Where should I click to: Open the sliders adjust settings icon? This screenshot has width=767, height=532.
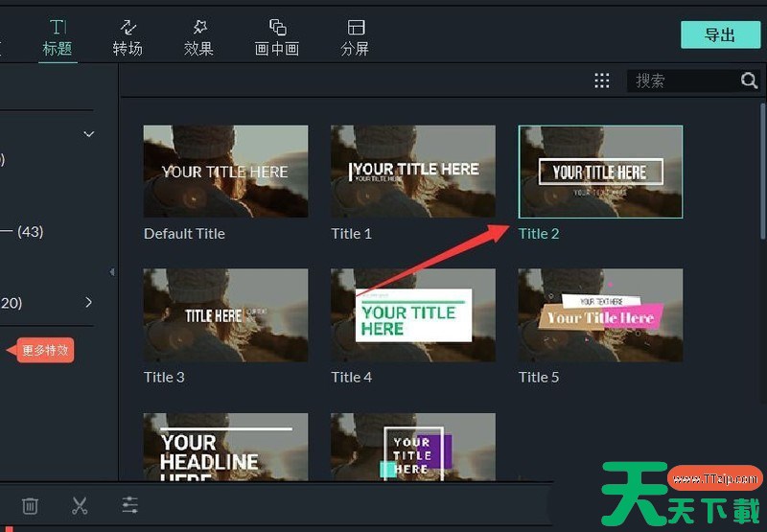(x=129, y=505)
